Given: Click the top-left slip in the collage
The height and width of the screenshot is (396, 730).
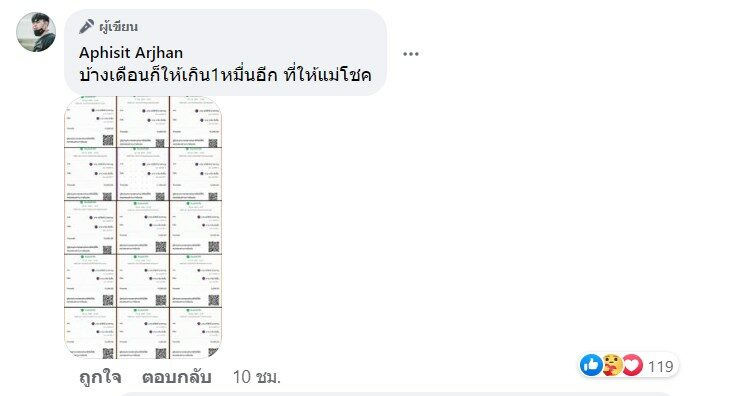Looking at the screenshot, I should tap(90, 121).
